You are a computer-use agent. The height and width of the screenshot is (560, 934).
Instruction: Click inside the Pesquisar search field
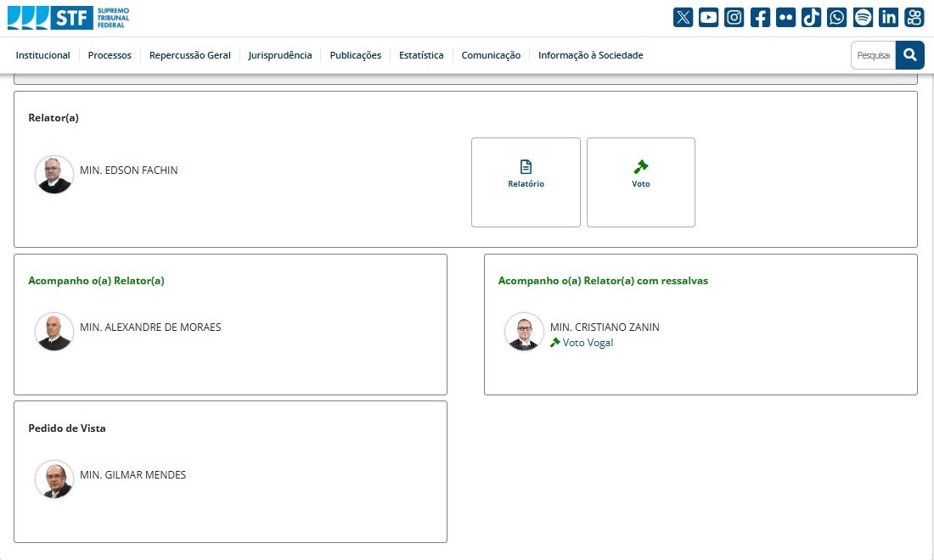pyautogui.click(x=873, y=55)
